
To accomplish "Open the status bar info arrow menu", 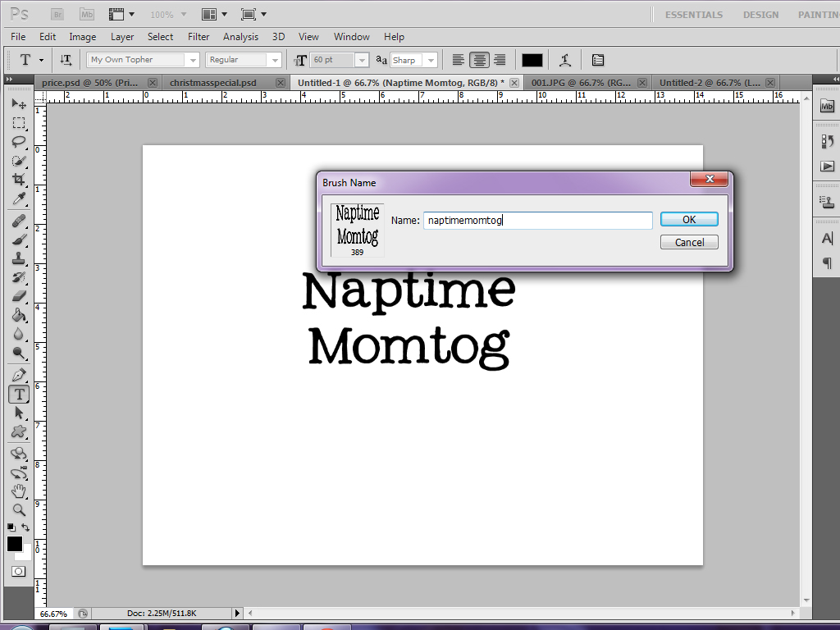I will (237, 613).
